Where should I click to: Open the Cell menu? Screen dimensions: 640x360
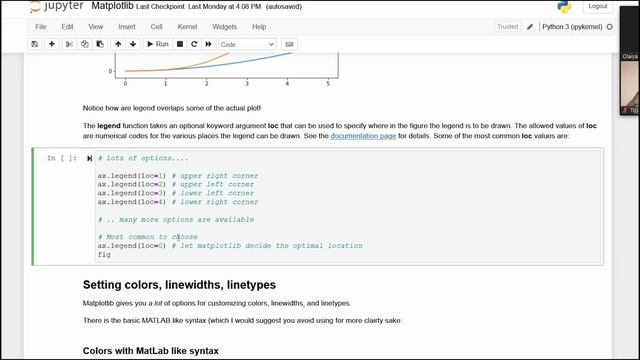point(156,27)
